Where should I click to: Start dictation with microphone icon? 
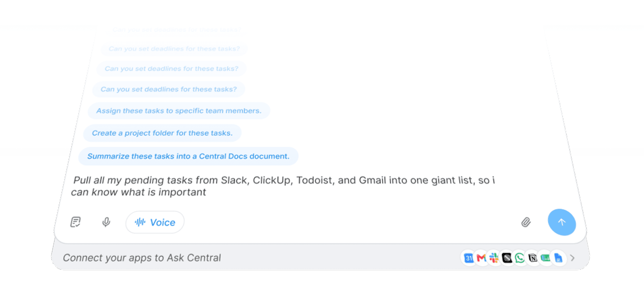point(106,222)
